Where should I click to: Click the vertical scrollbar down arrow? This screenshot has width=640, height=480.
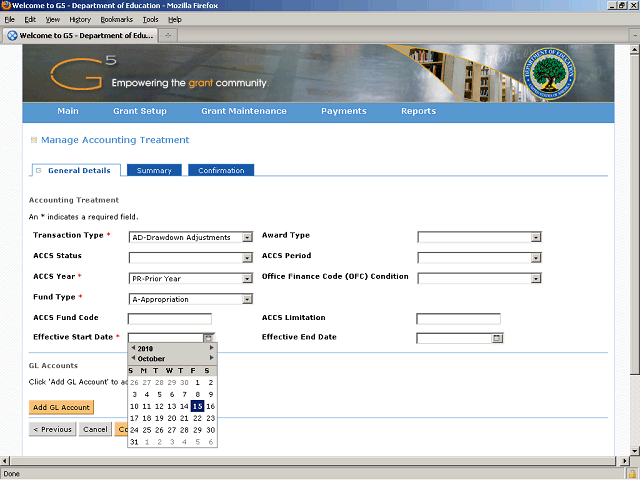634,451
